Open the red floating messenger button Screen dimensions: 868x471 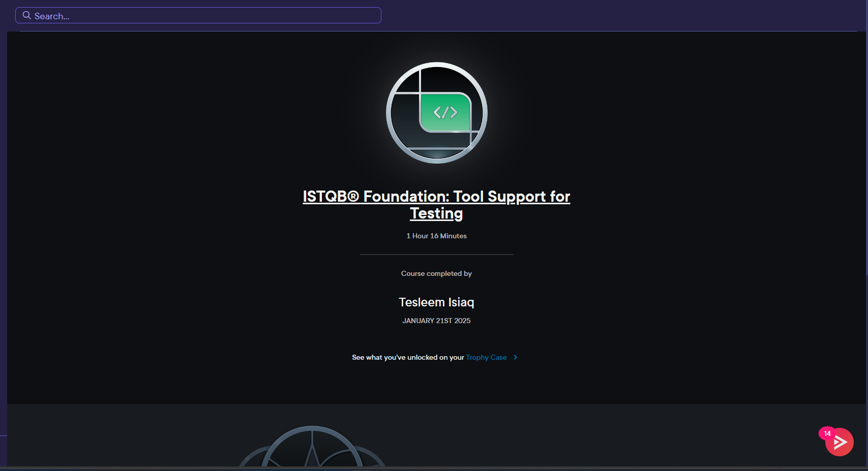[x=840, y=443]
